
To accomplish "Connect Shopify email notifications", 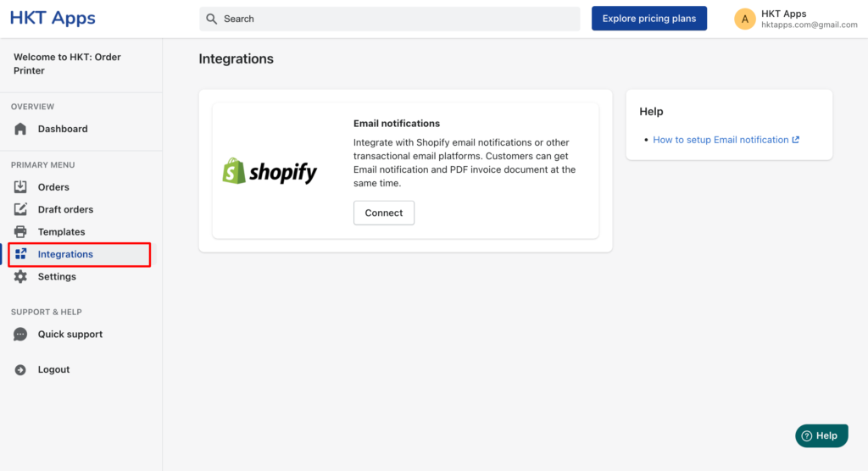I will 384,213.
